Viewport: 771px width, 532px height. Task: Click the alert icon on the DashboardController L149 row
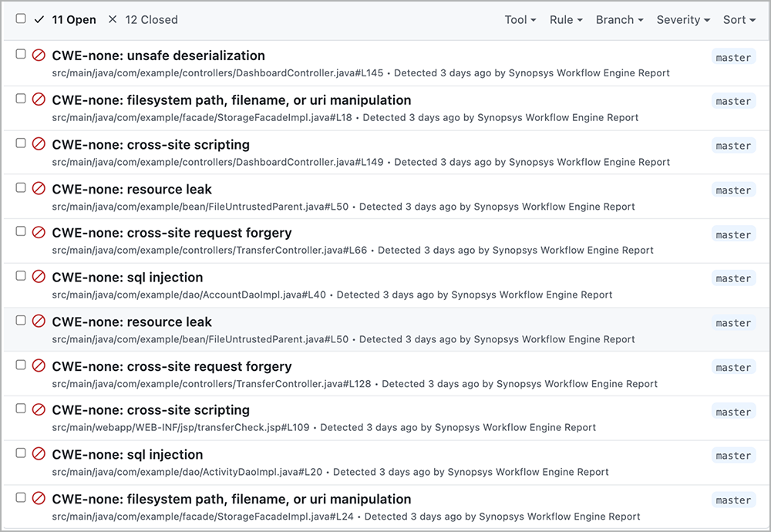(x=39, y=144)
